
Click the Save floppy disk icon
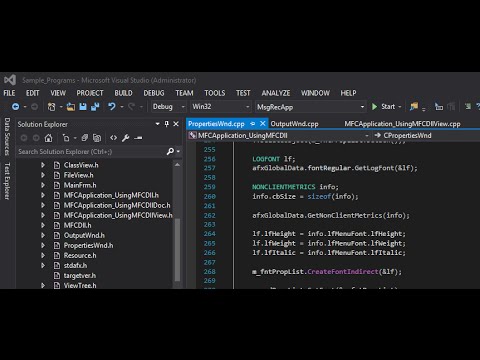coord(83,107)
